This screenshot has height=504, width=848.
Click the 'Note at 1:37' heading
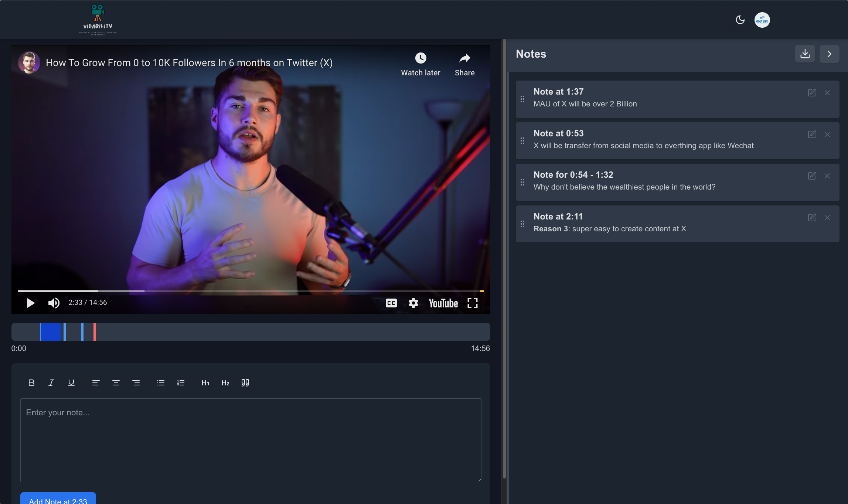(559, 92)
